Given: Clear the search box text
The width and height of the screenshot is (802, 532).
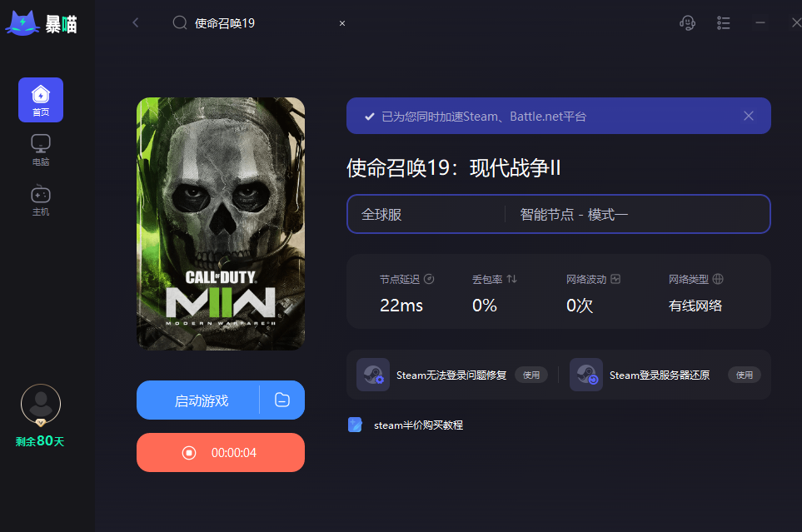Looking at the screenshot, I should point(342,23).
